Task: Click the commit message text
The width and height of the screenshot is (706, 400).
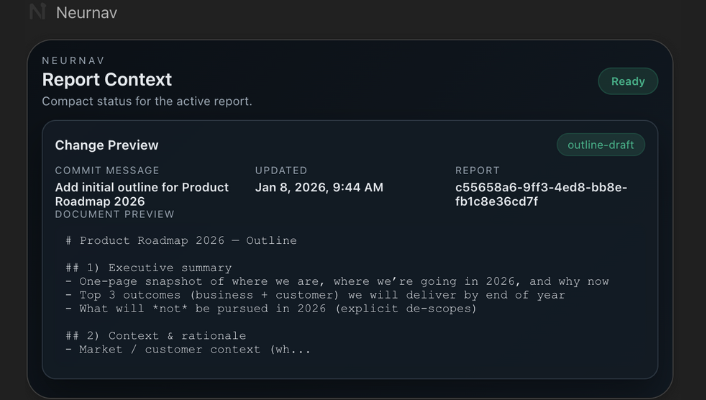Action: pyautogui.click(x=141, y=194)
